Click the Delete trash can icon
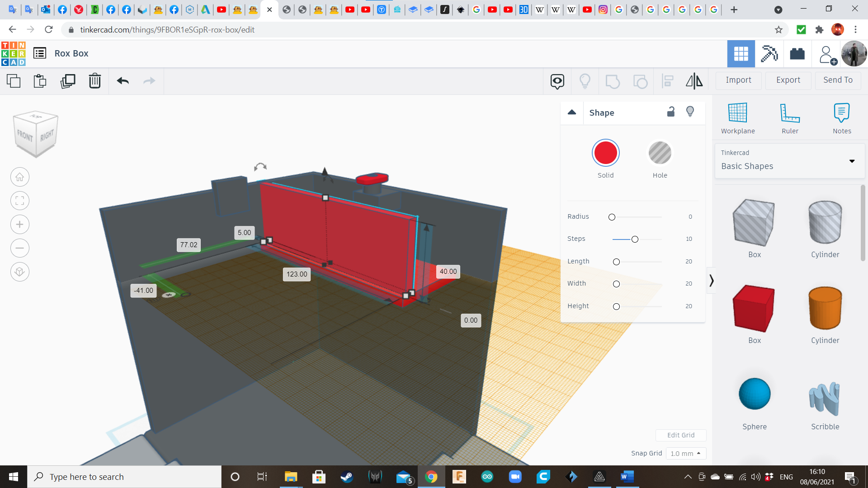This screenshot has height=488, width=868. [x=95, y=81]
